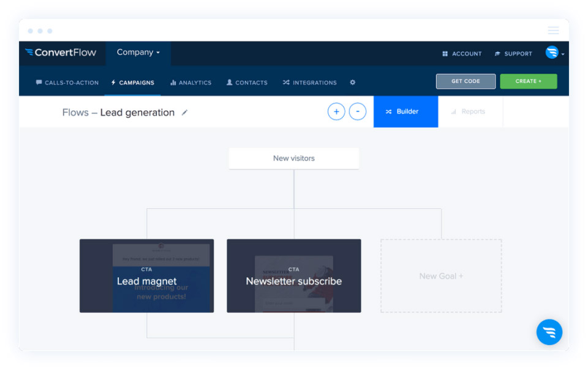Click the Account icon in the top bar
This screenshot has height=370, width=588.
445,53
